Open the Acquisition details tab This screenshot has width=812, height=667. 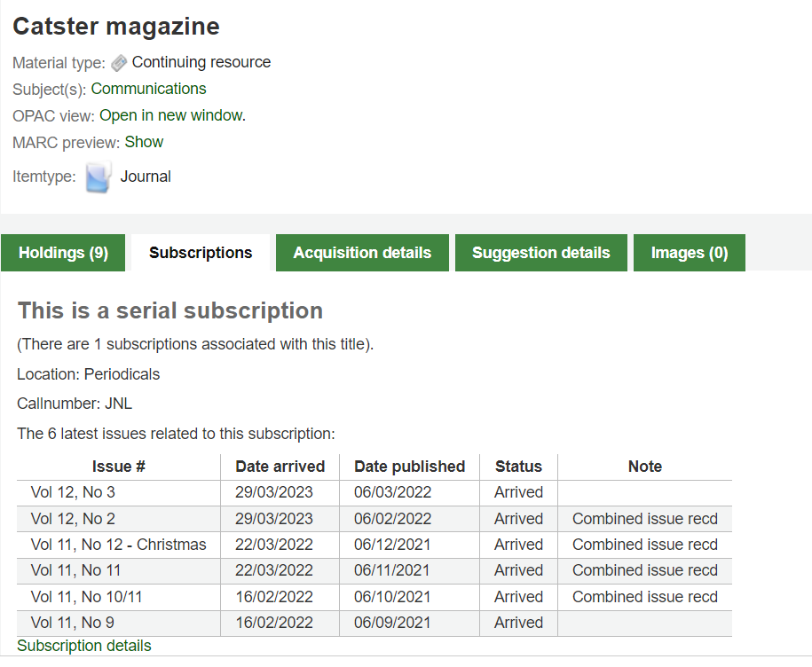(361, 252)
